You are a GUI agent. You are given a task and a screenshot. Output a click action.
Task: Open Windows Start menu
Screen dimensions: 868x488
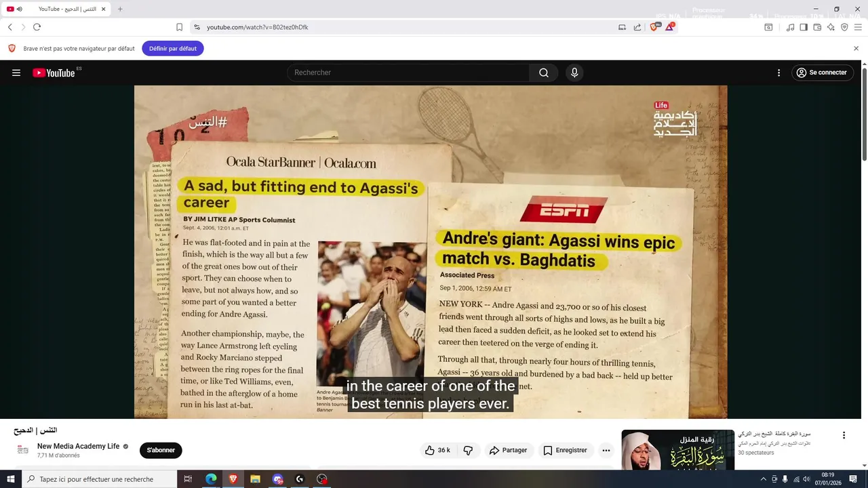(10, 479)
